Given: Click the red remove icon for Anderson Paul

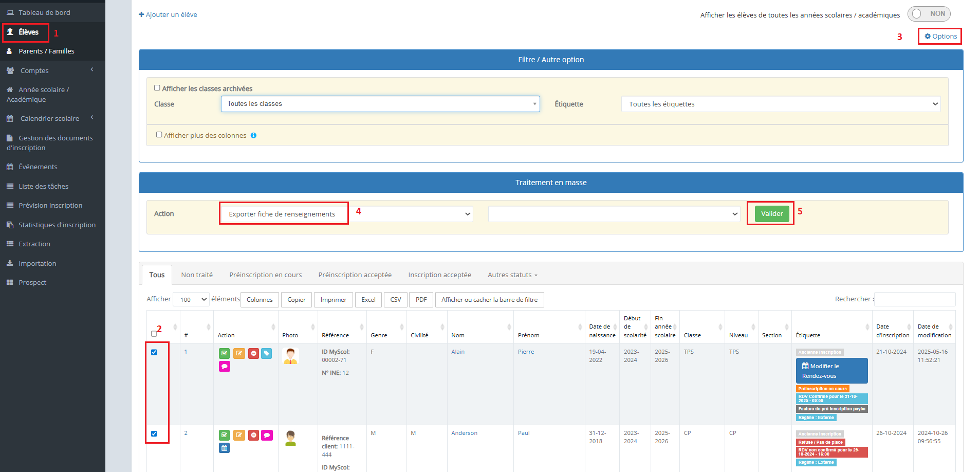Looking at the screenshot, I should pyautogui.click(x=253, y=435).
